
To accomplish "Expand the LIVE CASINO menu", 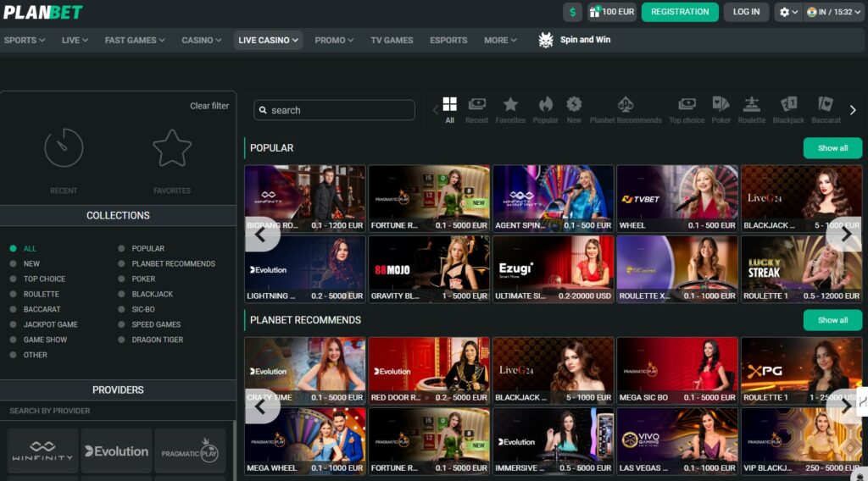I will click(268, 40).
